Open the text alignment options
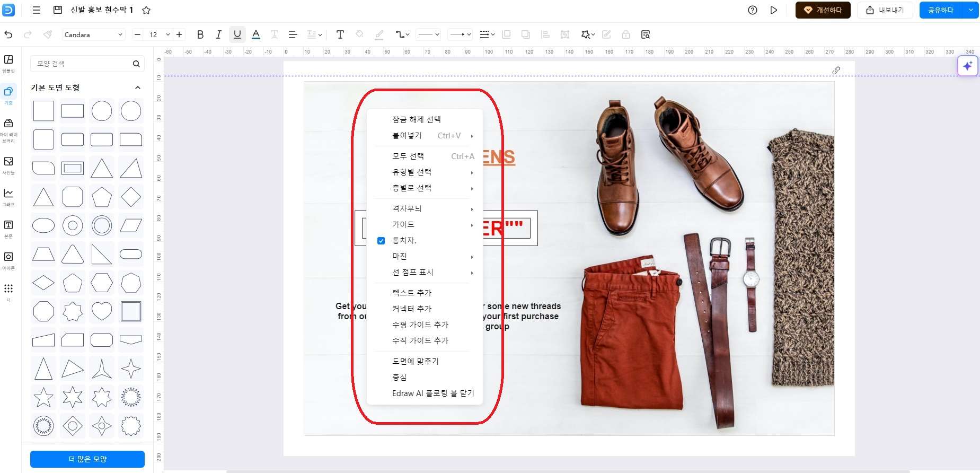 [293, 34]
